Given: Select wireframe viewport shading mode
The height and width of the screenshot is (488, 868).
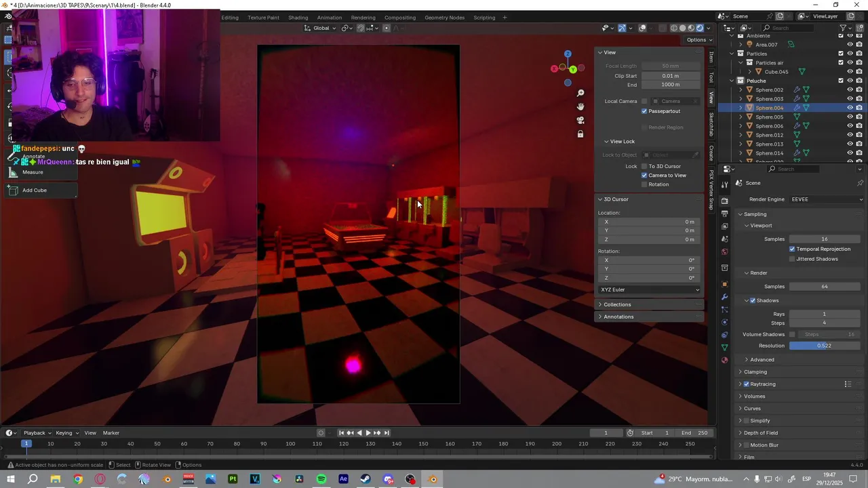Looking at the screenshot, I should click(673, 28).
